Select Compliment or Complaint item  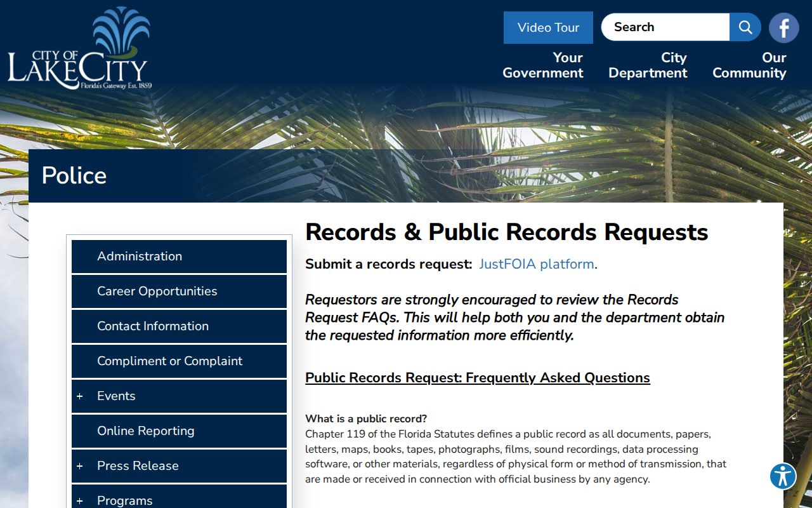click(x=179, y=361)
